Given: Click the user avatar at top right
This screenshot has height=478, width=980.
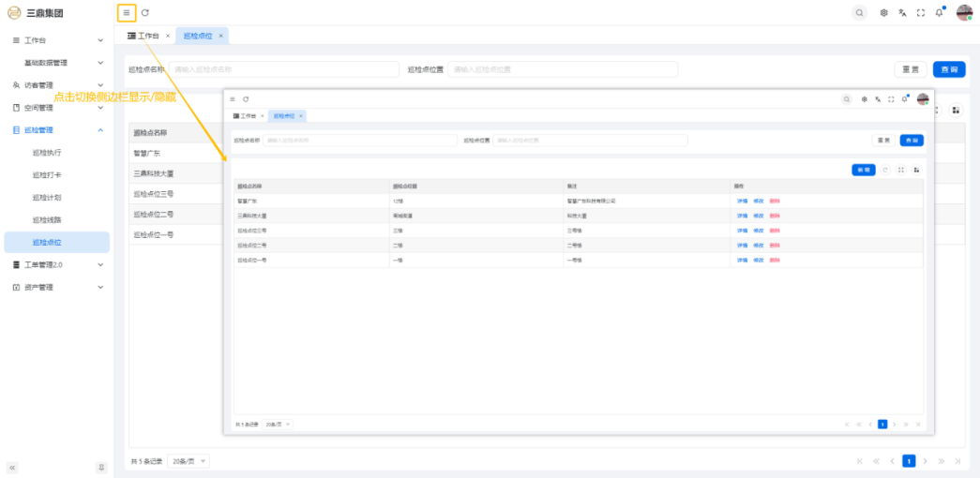Looking at the screenshot, I should tap(964, 12).
